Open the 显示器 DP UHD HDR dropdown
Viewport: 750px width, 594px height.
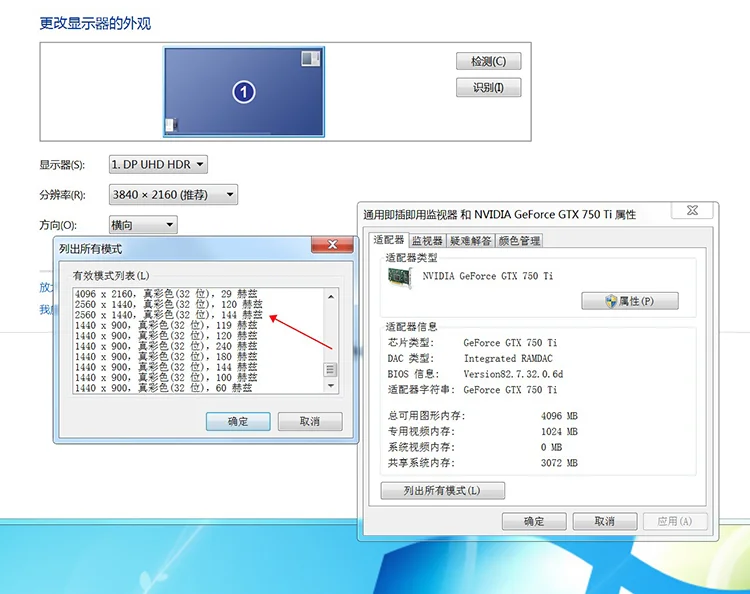158,165
